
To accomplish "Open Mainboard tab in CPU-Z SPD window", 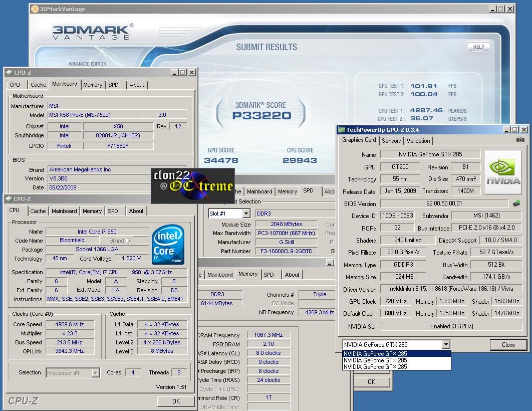I will (259, 191).
